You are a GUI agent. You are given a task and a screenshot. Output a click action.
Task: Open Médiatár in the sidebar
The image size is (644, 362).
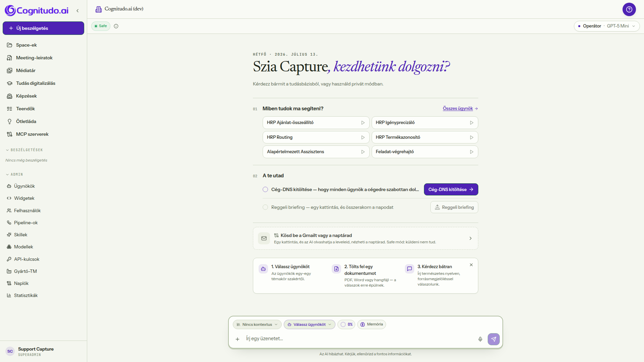[x=43, y=70]
